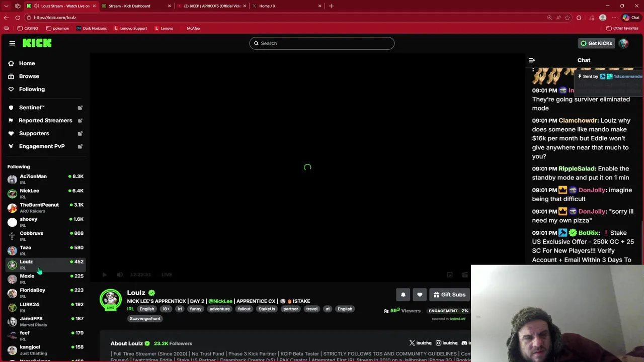Open the CASINO bookmark folder
The width and height of the screenshot is (644, 362).
pos(28,29)
